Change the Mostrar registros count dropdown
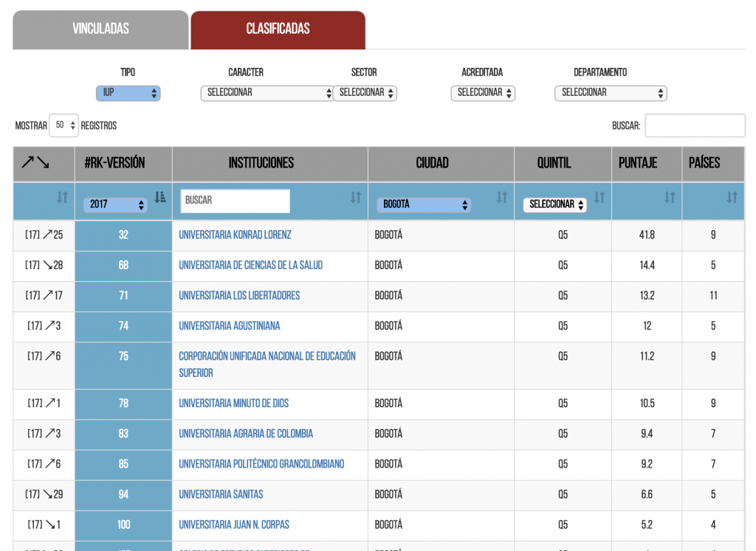This screenshot has width=756, height=551. [x=63, y=125]
